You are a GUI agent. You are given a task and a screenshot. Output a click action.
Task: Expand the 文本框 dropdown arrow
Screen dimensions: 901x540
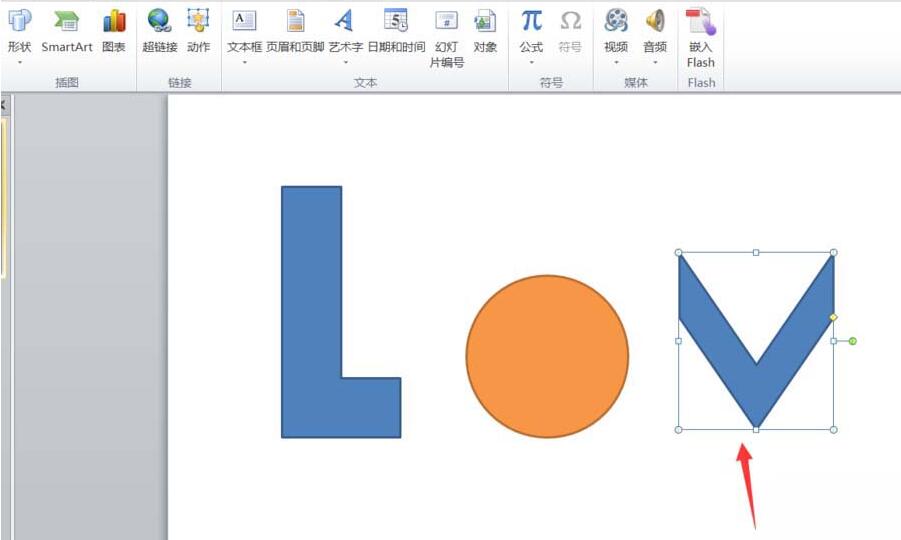pyautogui.click(x=244, y=62)
